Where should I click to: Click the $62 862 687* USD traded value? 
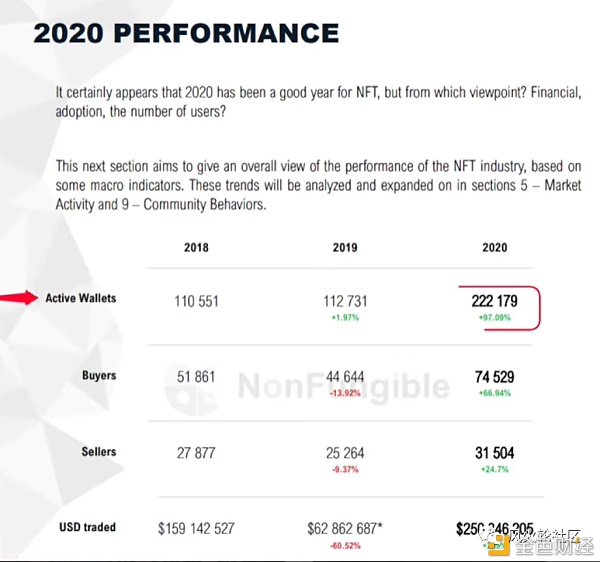point(345,528)
